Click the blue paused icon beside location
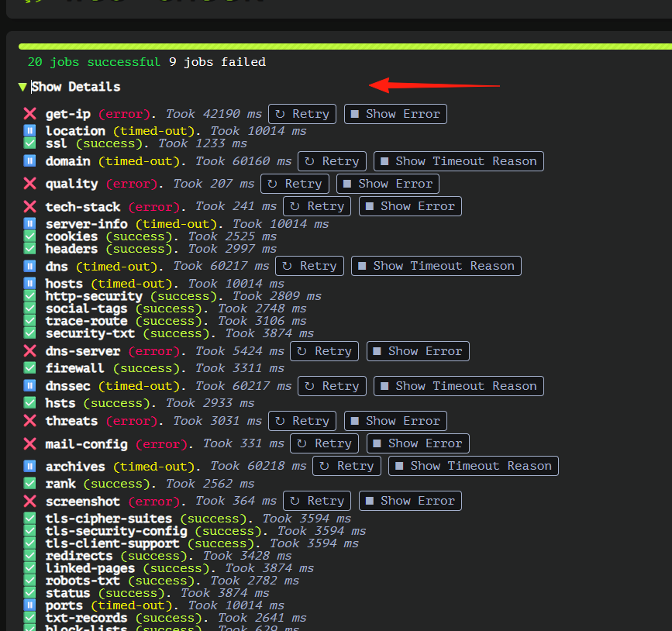Image resolution: width=672 pixels, height=631 pixels. click(x=29, y=130)
